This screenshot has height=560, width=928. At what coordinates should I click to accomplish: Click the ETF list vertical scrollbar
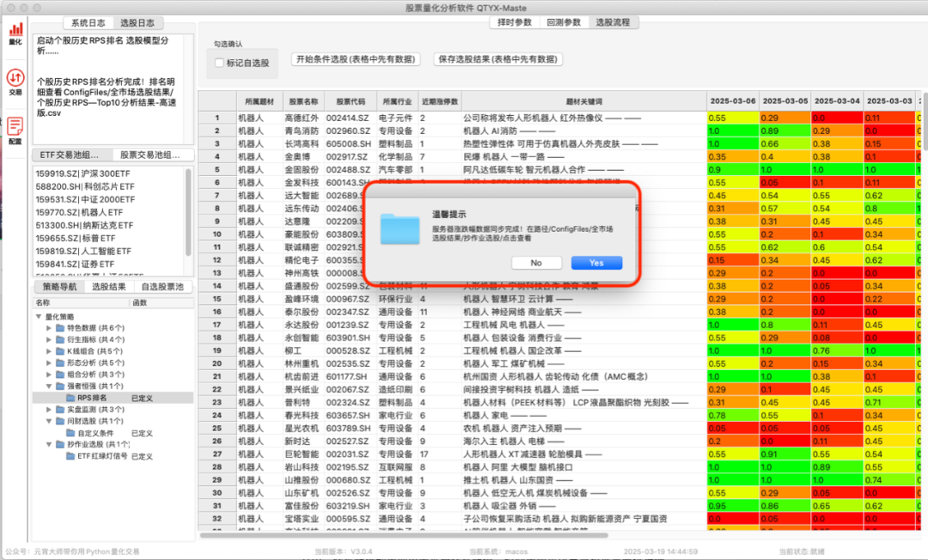188,211
